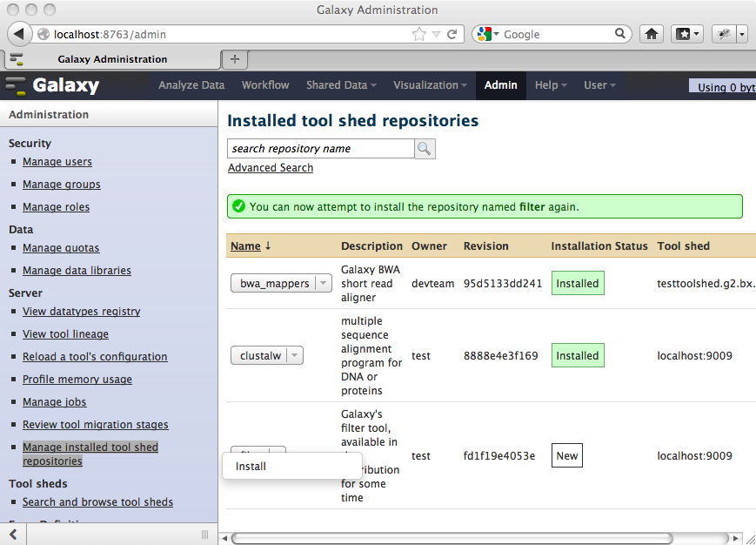Image resolution: width=756 pixels, height=545 pixels.
Task: Open the Google search engine selector icon
Action: pyautogui.click(x=487, y=34)
